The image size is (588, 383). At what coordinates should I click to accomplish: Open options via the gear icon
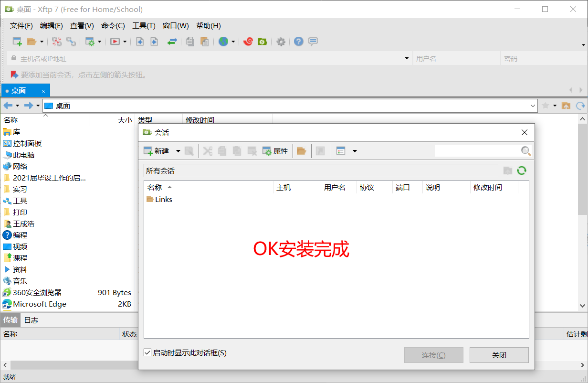pyautogui.click(x=281, y=42)
